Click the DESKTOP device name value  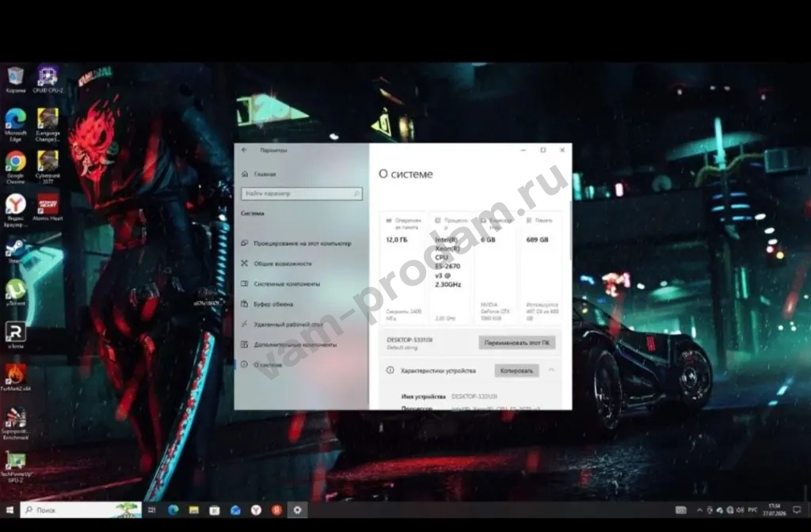click(x=474, y=397)
